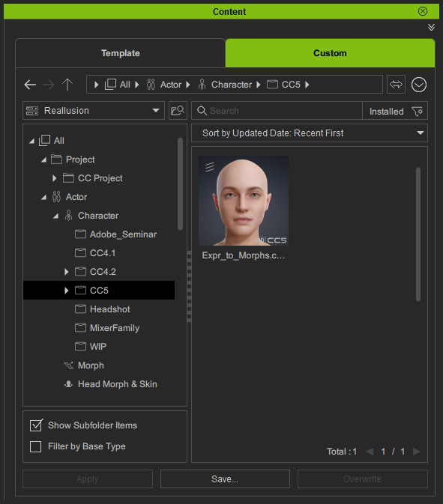
Task: Collapse the Actor tree node
Action: [44, 197]
